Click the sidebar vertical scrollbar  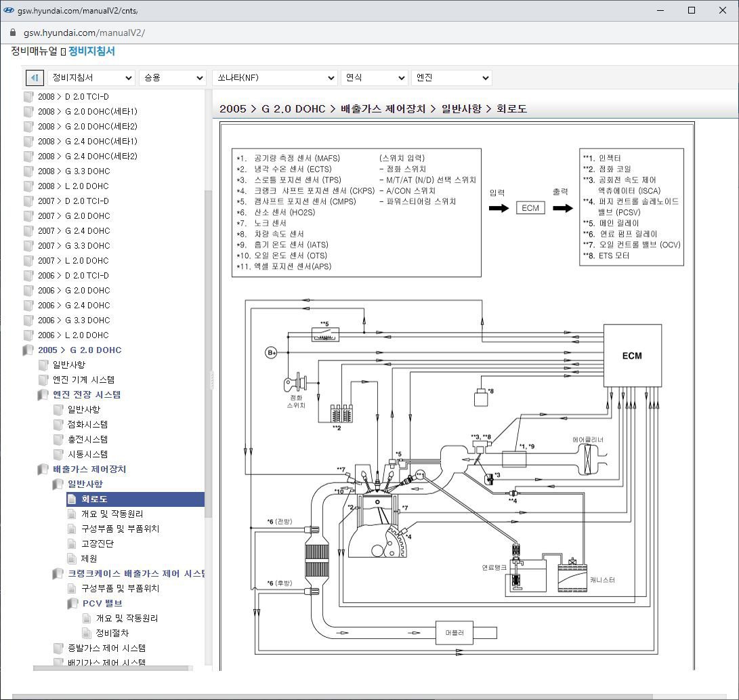point(209,354)
